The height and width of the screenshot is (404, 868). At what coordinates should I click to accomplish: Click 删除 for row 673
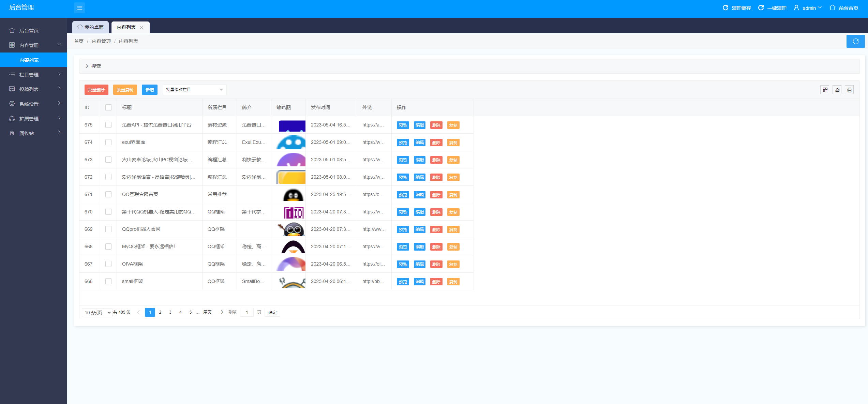436,160
